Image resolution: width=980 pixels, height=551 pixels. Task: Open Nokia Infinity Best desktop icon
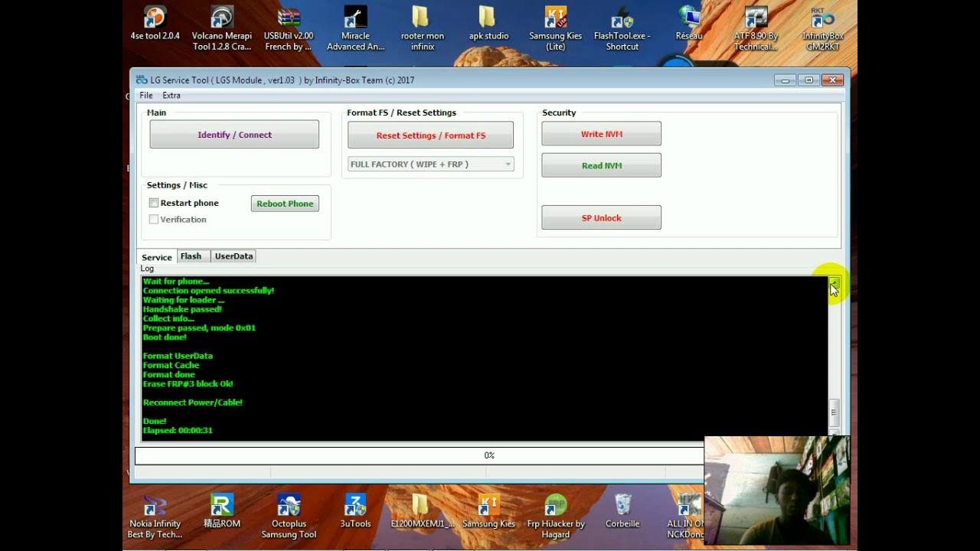tap(155, 517)
